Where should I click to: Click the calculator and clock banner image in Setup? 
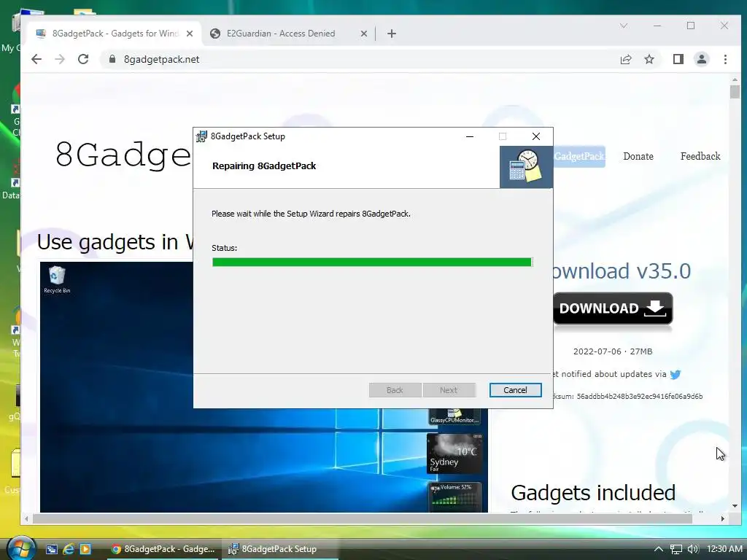click(x=526, y=167)
